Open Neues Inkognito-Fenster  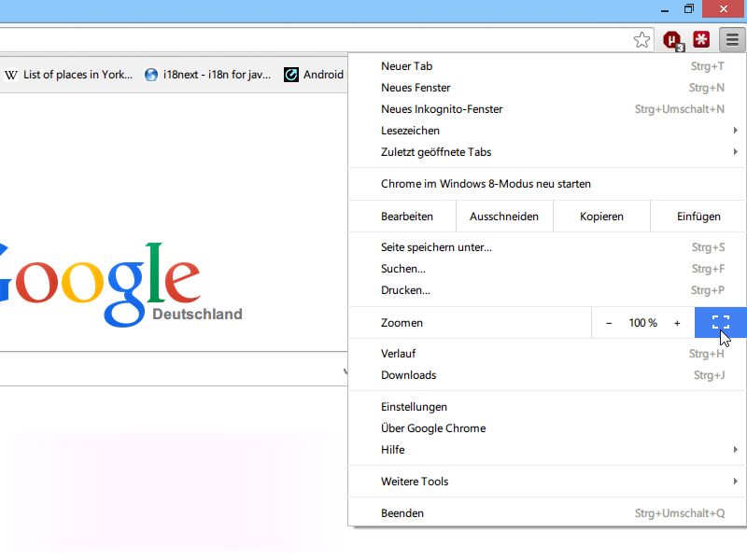(x=547, y=109)
